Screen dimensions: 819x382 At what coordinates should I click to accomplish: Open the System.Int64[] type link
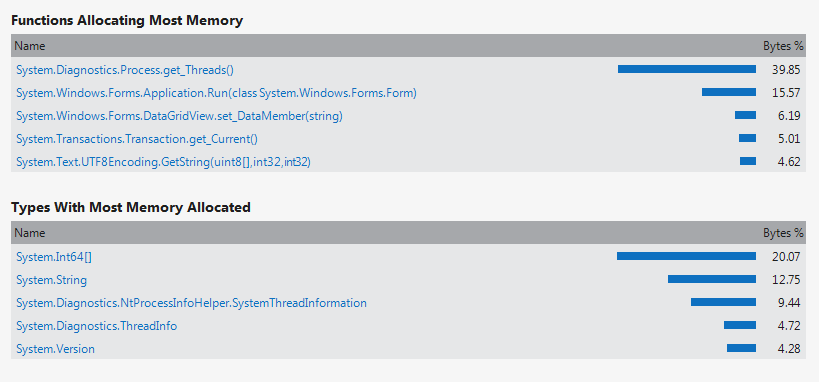coord(54,257)
